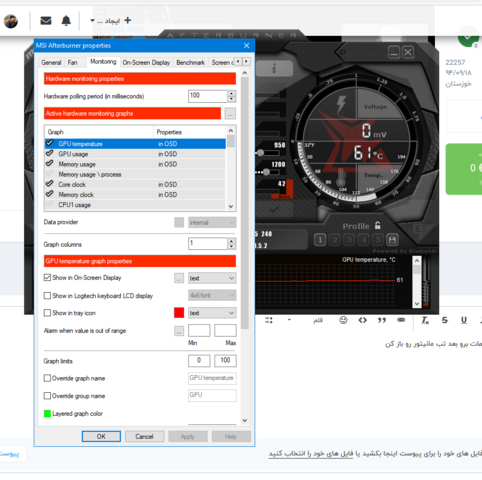Click the Afterburner info 'i' button
The image size is (482, 480).
274,69
